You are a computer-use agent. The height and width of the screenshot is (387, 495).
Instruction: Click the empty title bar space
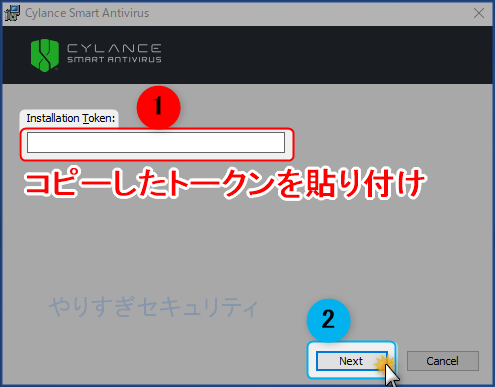pyautogui.click(x=310, y=13)
